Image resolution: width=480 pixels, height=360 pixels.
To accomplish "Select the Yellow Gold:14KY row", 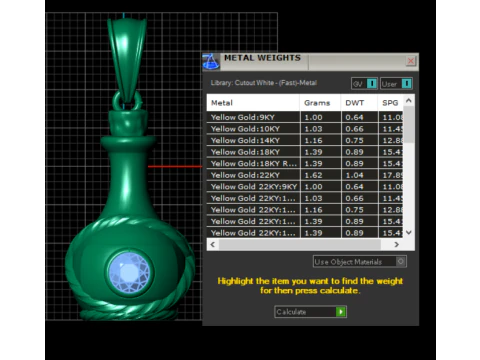I will tap(305, 140).
